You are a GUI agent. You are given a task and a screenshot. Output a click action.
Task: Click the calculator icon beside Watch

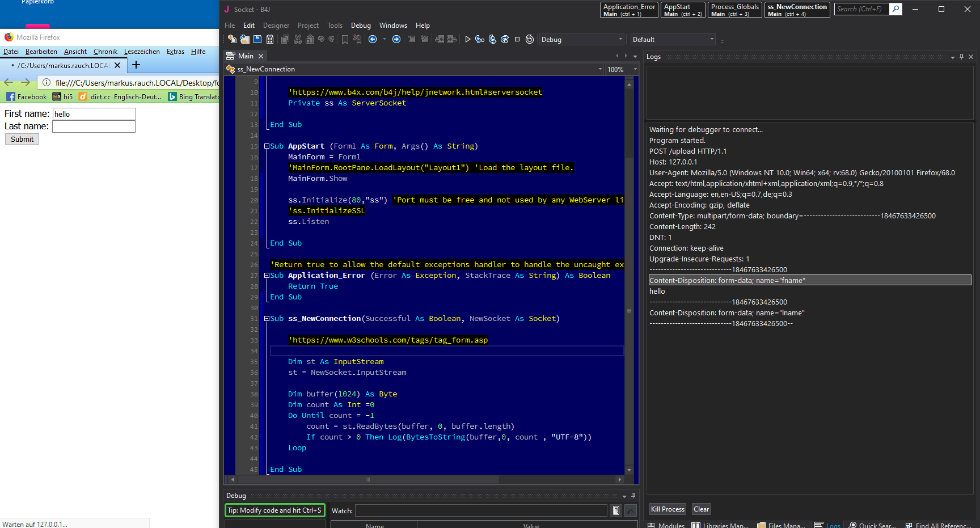[x=616, y=510]
